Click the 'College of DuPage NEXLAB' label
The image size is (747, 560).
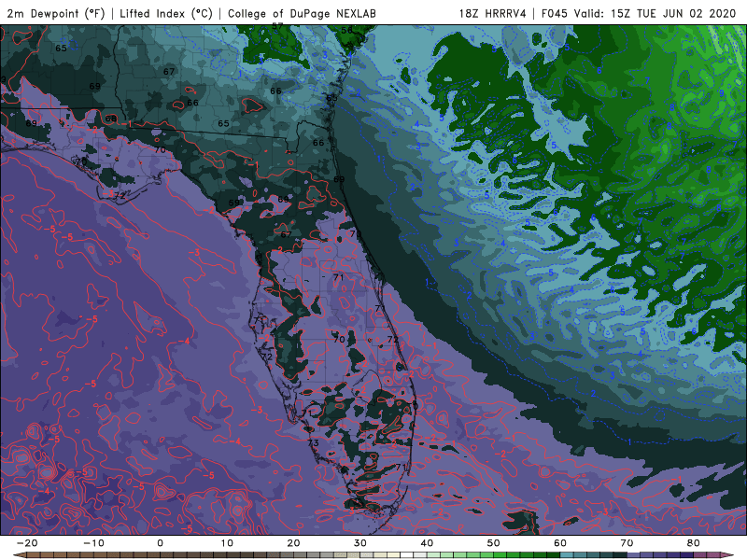302,13
